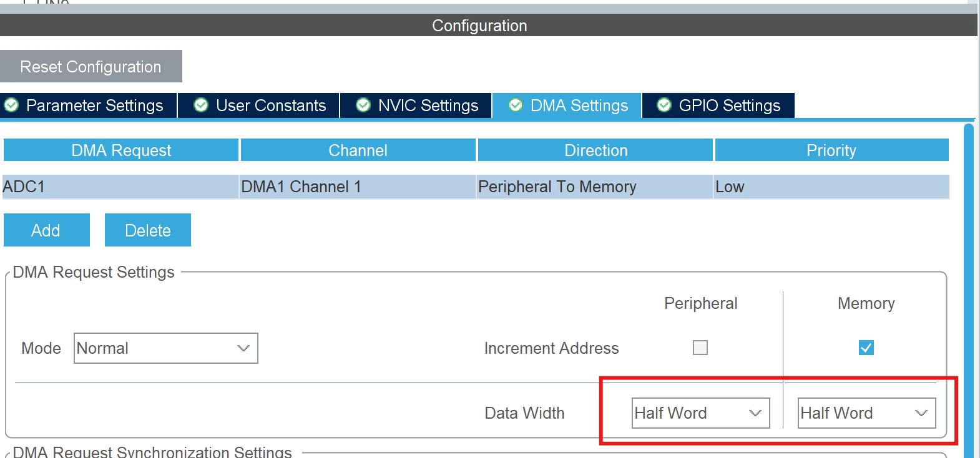This screenshot has height=458, width=980.
Task: Click the Add DMA request button
Action: pyautogui.click(x=47, y=230)
